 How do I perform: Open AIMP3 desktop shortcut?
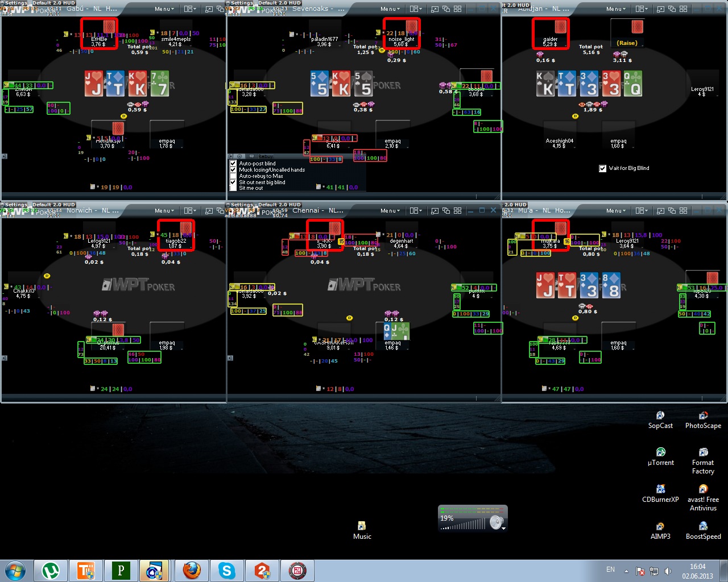coord(660,531)
